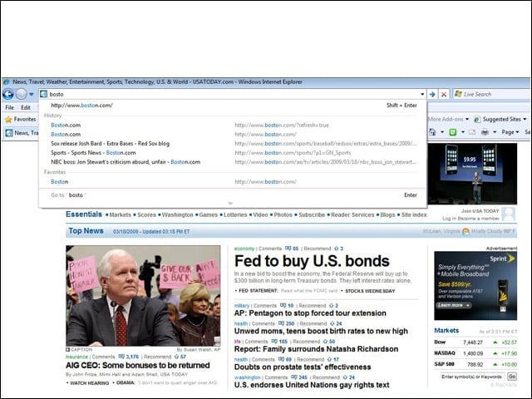The height and width of the screenshot is (399, 532).
Task: Click the address bar page icon
Action: 44,94
